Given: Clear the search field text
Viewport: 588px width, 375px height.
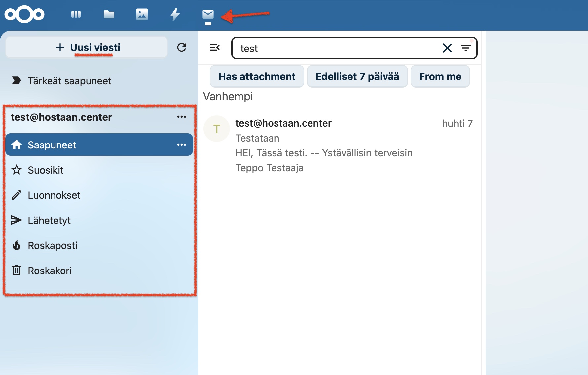Looking at the screenshot, I should click(447, 48).
